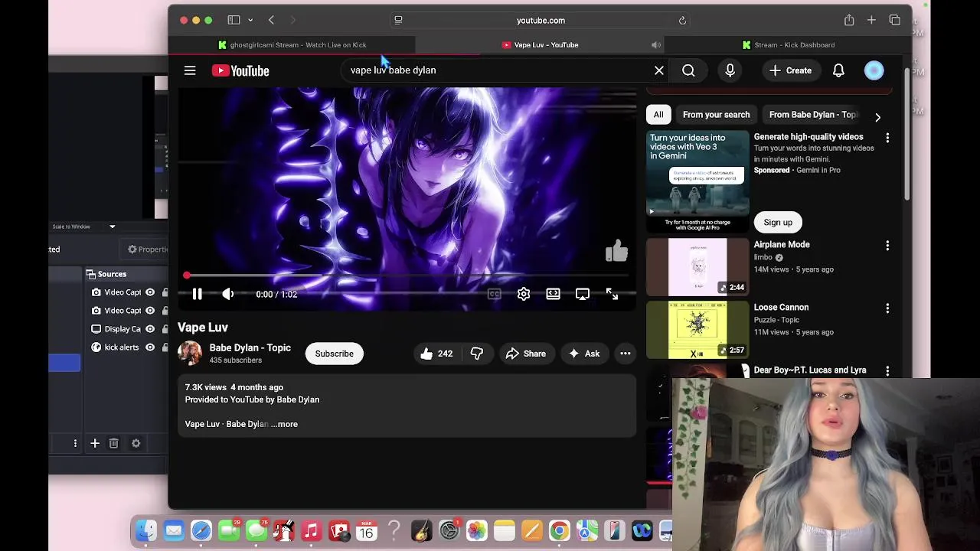Subscribe to Babe Dylan - Topic

335,354
